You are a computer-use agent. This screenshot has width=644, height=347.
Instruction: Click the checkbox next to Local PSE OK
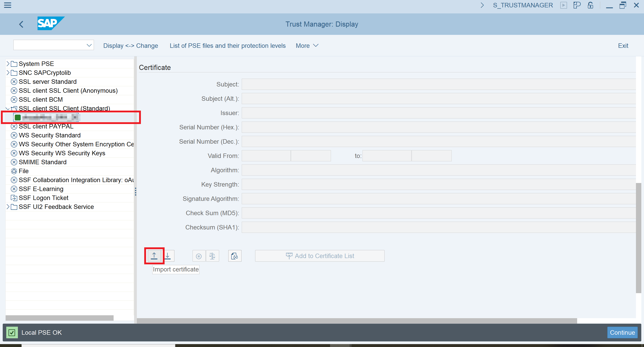(x=12, y=332)
